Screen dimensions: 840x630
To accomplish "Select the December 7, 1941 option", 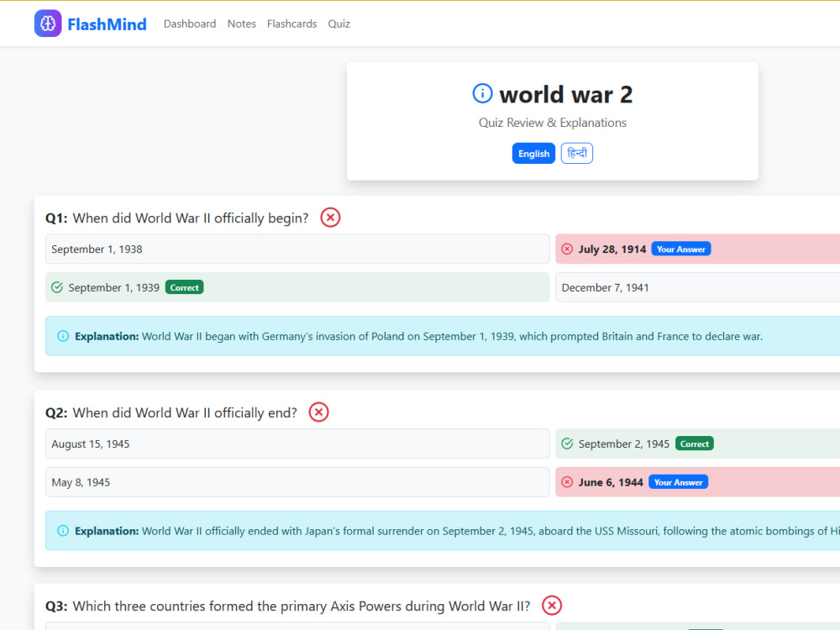I will tap(697, 287).
